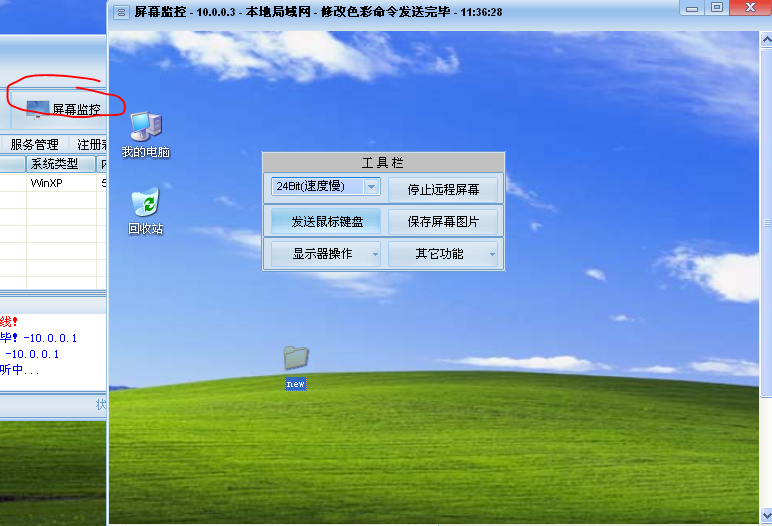Screen dimensions: 772x526
Task: Open 我的电脑 icon on remote desktop
Action: click(146, 134)
